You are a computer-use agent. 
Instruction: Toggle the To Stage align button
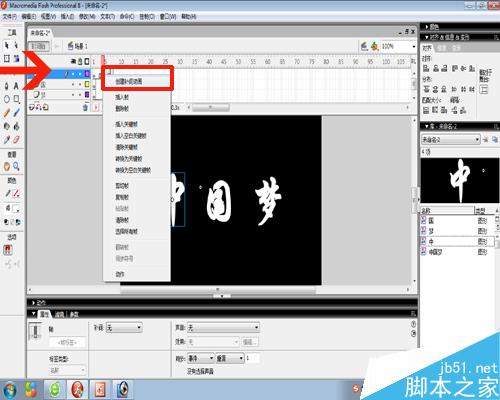(484, 89)
